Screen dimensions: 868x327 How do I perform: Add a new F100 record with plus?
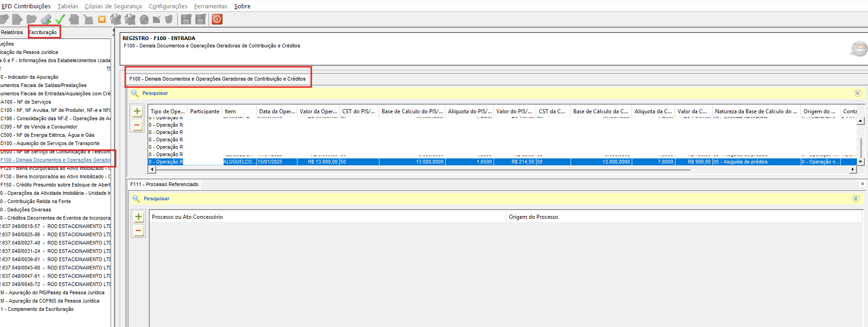pos(137,111)
